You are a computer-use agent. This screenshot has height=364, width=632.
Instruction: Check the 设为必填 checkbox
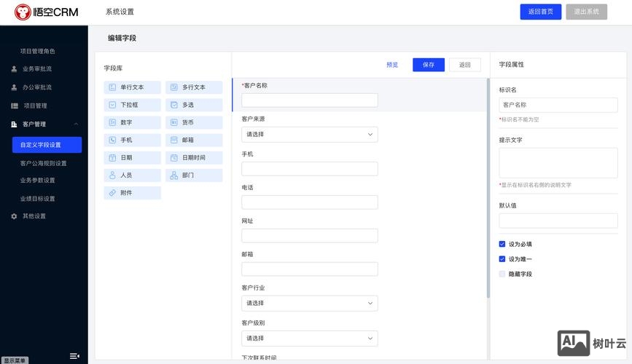click(x=502, y=244)
